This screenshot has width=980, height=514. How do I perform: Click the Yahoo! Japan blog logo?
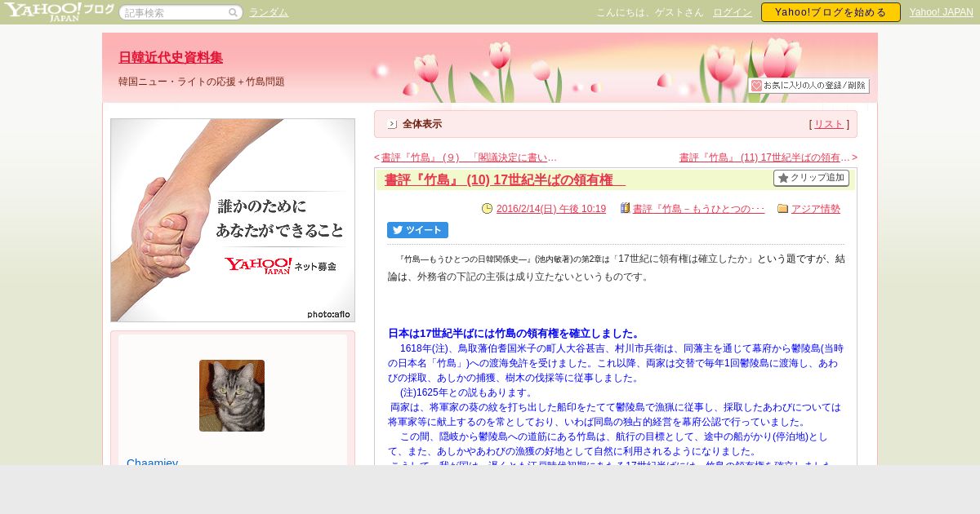58,11
